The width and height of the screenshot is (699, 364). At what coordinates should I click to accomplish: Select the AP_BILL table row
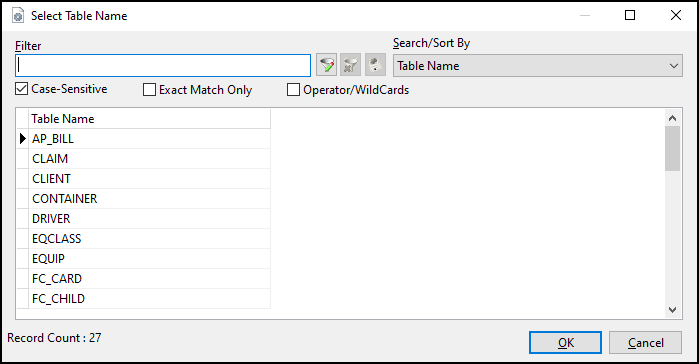click(x=149, y=139)
